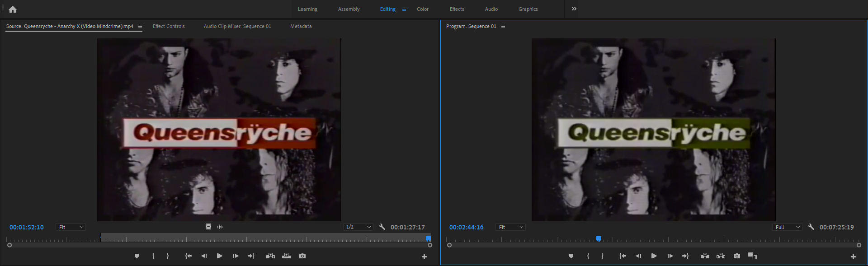Switch to the Effect Controls panel
Image resolution: width=868 pixels, height=266 pixels.
(169, 26)
